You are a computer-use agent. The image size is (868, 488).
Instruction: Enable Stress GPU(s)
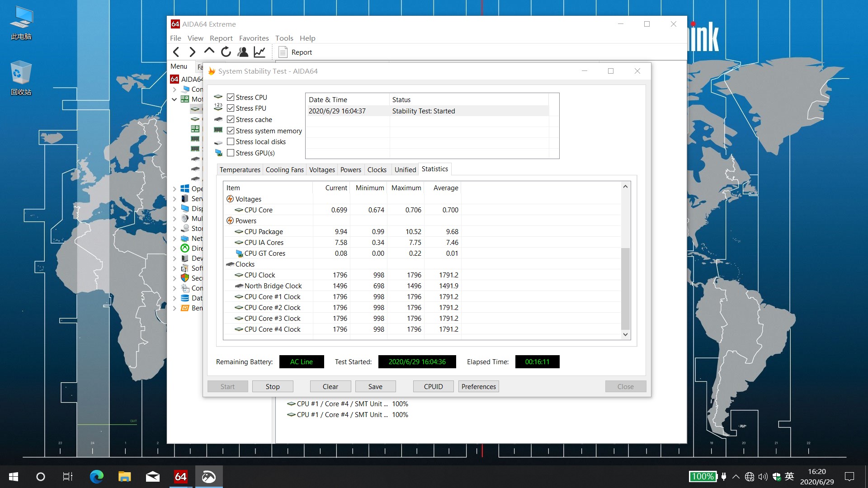tap(231, 153)
